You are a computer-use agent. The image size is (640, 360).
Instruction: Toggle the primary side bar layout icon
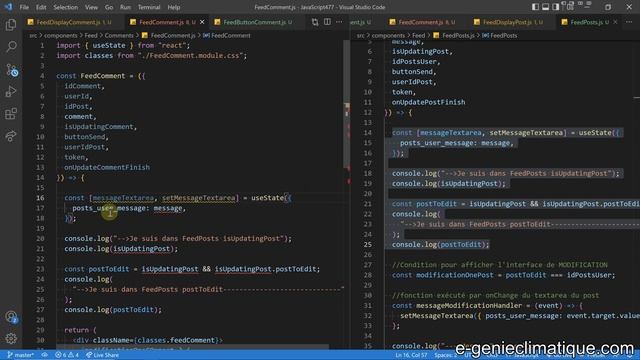point(535,7)
